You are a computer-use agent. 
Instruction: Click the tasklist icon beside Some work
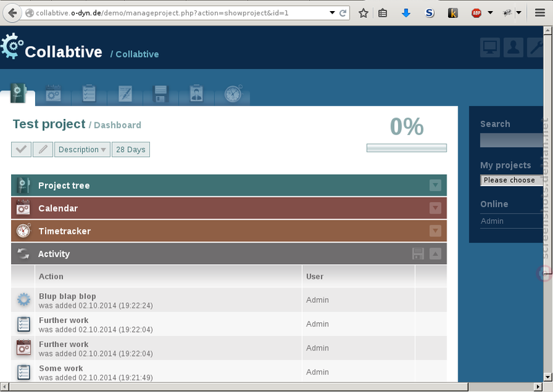click(x=24, y=372)
